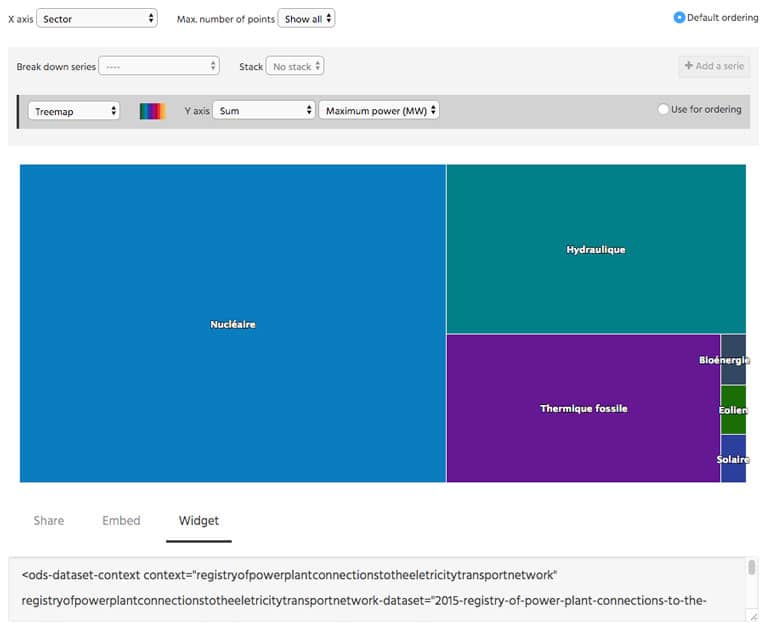765x629 pixels.
Task: Select the Bioénergie treemap tile
Action: pyautogui.click(x=733, y=360)
